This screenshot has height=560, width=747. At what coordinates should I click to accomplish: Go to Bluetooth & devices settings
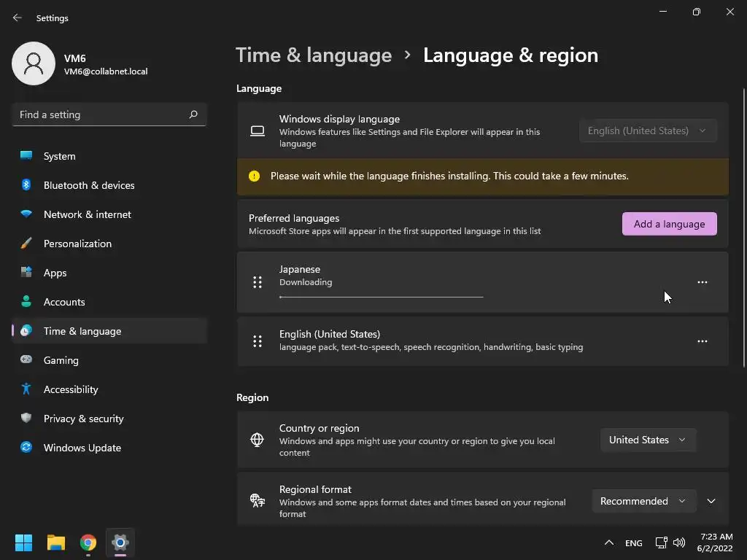tap(89, 185)
